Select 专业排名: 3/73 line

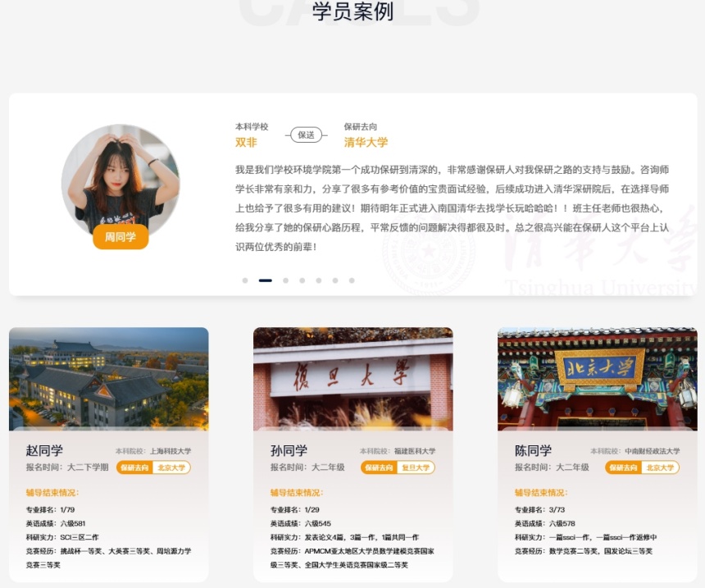pos(539,510)
